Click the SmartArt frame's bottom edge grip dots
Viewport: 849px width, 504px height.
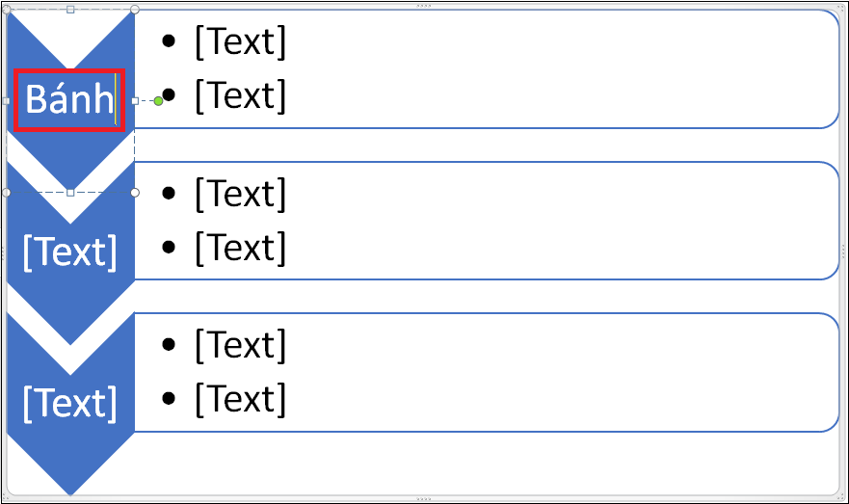click(x=424, y=499)
